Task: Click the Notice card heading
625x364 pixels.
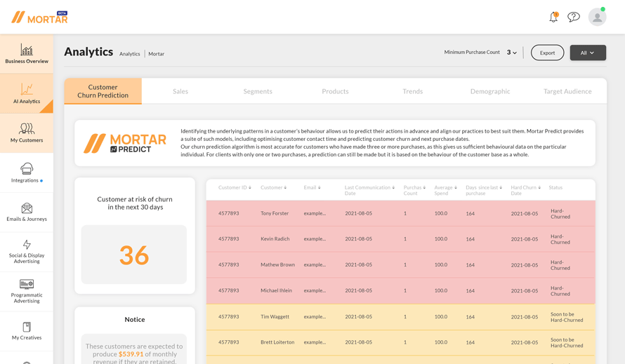Action: coord(135,319)
